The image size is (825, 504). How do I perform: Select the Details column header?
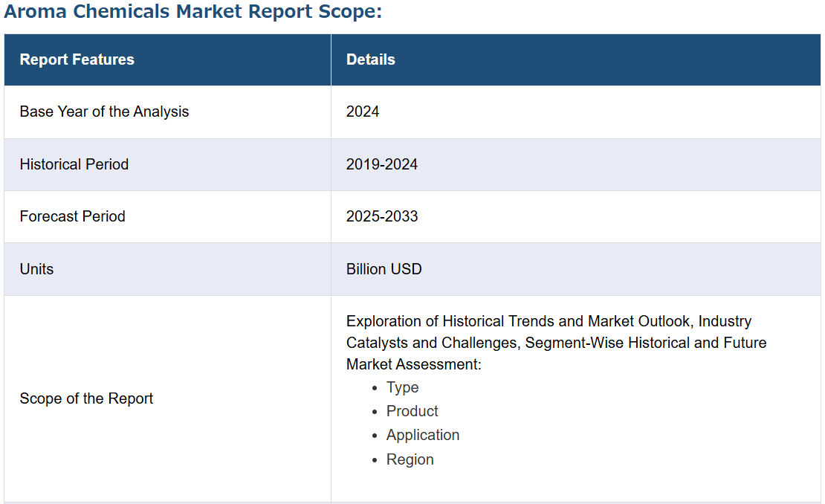coord(370,59)
